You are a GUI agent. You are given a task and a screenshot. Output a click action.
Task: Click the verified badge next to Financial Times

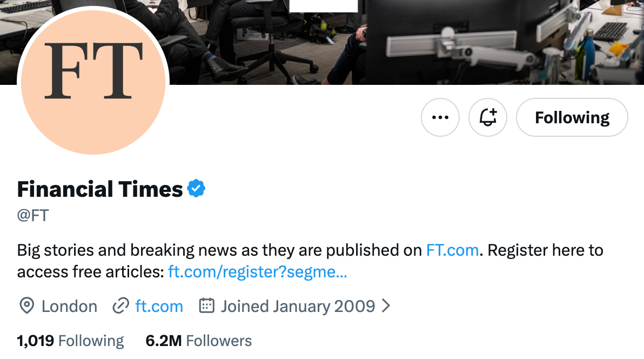(197, 188)
